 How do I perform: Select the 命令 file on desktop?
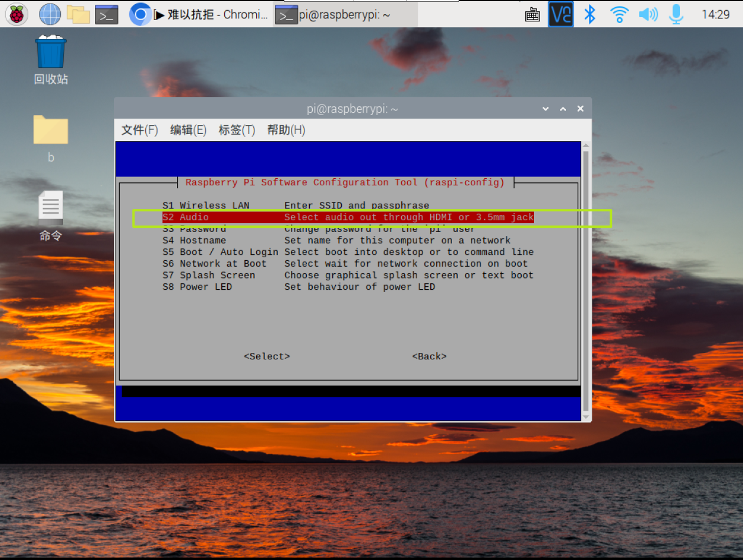pos(51,216)
